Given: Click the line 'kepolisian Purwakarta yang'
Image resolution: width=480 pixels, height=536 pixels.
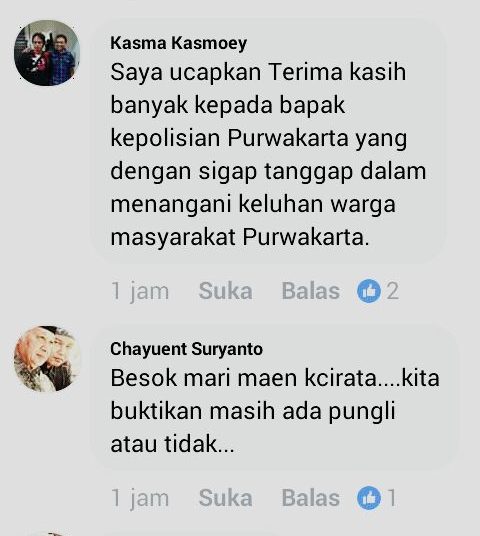Looking at the screenshot, I should click(x=259, y=139).
